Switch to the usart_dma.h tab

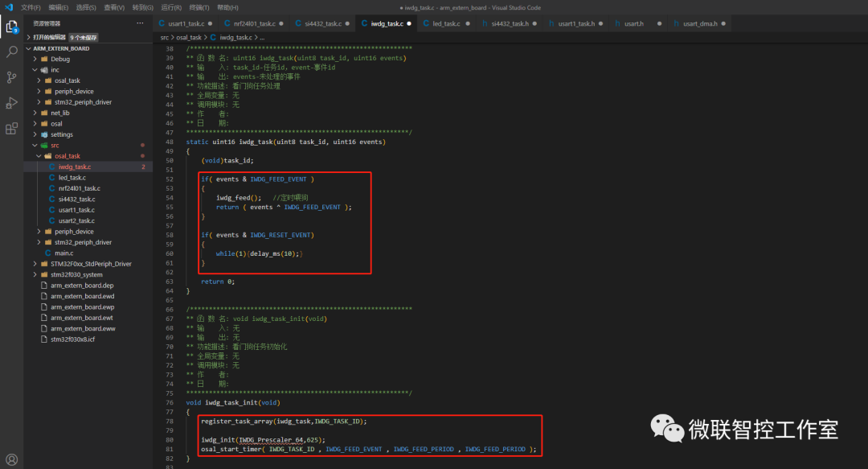[699, 24]
